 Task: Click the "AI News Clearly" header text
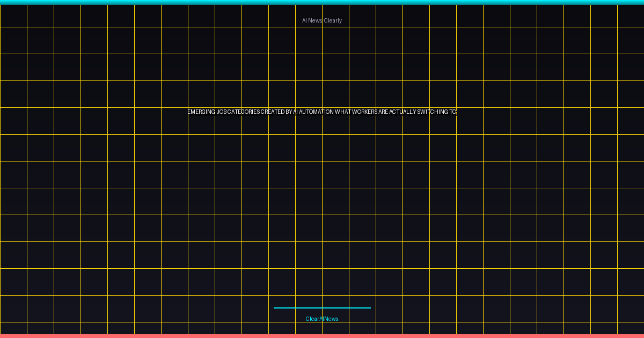coord(322,20)
